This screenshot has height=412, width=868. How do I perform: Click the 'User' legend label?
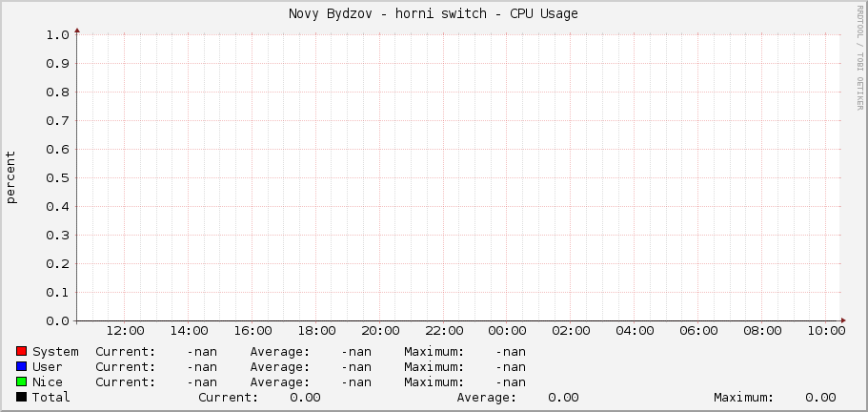tap(48, 366)
